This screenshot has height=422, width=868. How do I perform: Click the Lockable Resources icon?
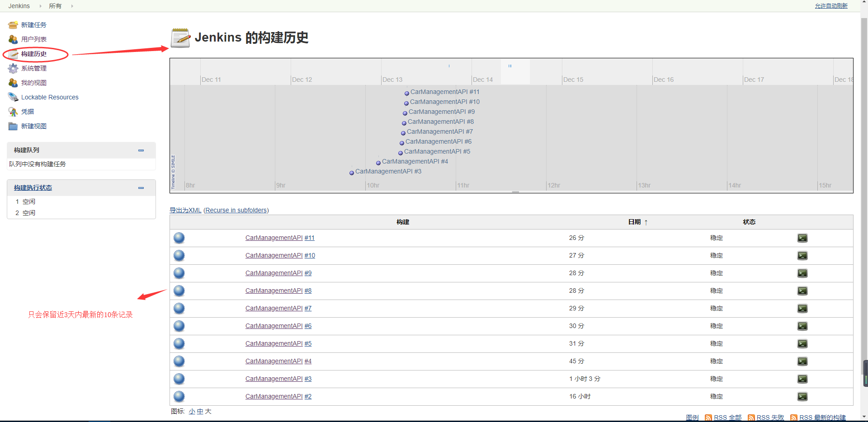pyautogui.click(x=13, y=97)
